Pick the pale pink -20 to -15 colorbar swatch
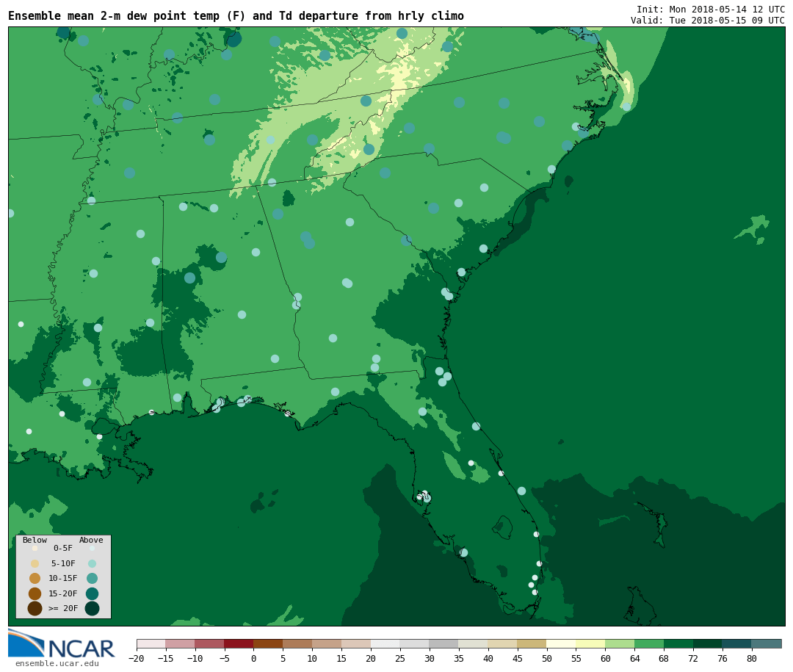The height and width of the screenshot is (672, 793). click(151, 644)
